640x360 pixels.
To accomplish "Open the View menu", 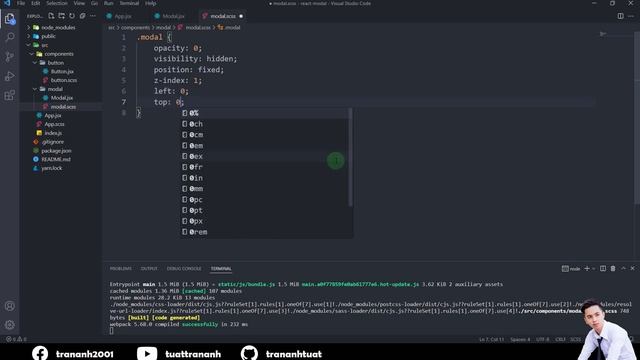I will pos(79,3).
